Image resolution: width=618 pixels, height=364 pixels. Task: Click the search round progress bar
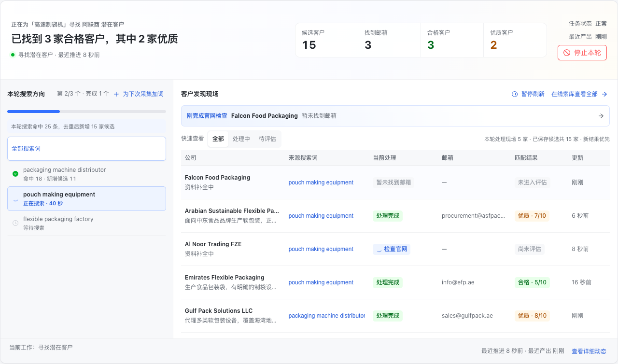pyautogui.click(x=86, y=112)
